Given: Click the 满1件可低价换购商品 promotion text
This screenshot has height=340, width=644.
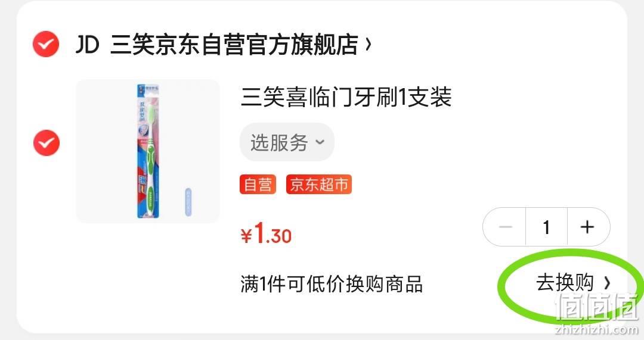Looking at the screenshot, I should [332, 284].
